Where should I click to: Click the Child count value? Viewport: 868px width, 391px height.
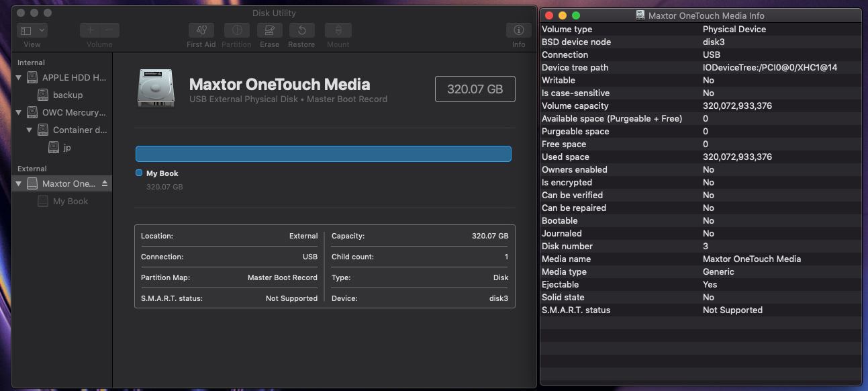(x=506, y=257)
